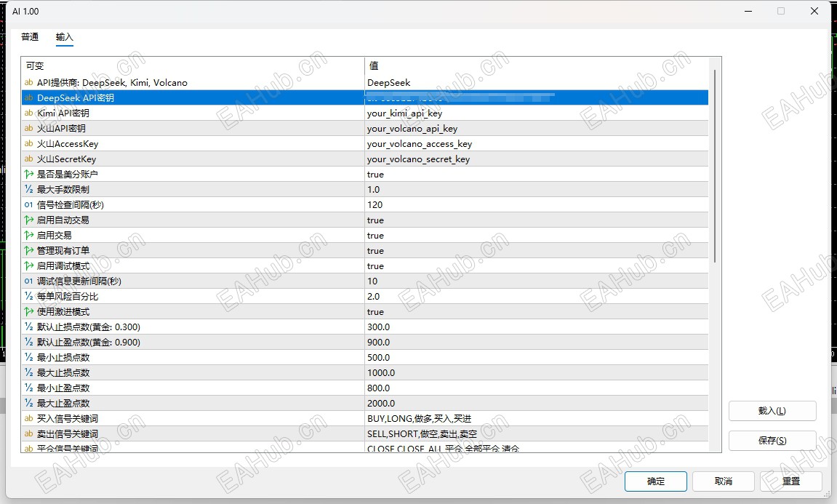The height and width of the screenshot is (504, 837).
Task: Click the string icon beside Kimi API密钥
Action: click(29, 113)
